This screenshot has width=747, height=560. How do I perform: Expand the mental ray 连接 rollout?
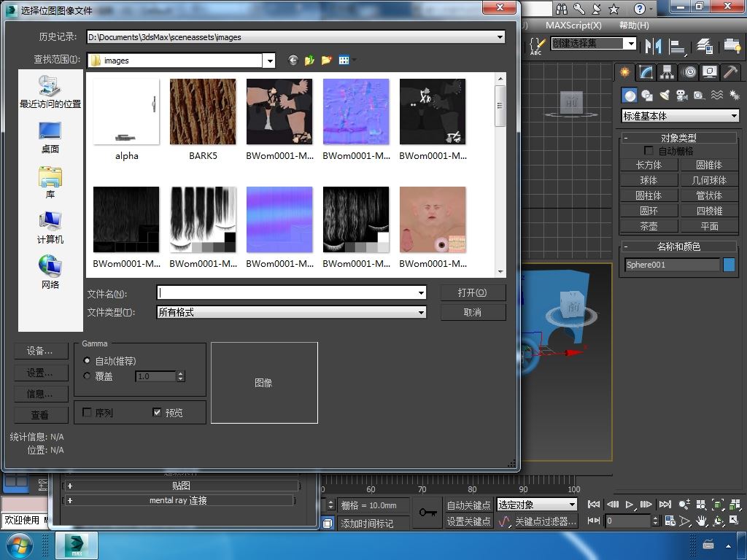pyautogui.click(x=179, y=500)
